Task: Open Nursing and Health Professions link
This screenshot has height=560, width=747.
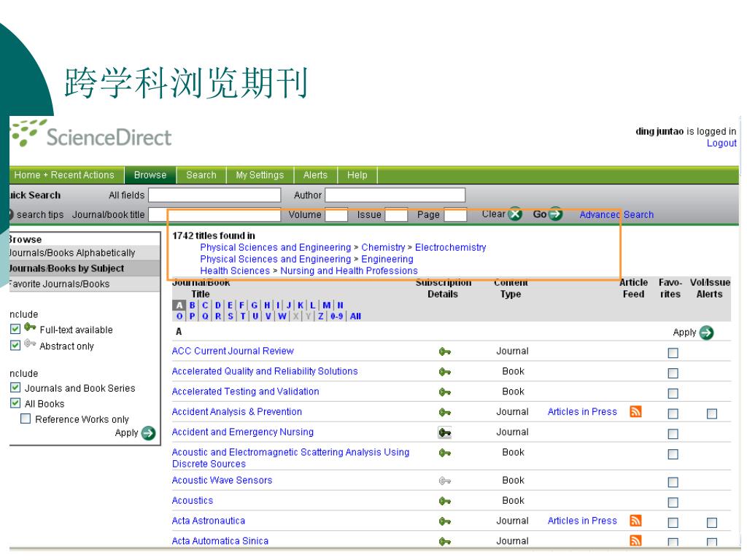Action: coord(349,271)
